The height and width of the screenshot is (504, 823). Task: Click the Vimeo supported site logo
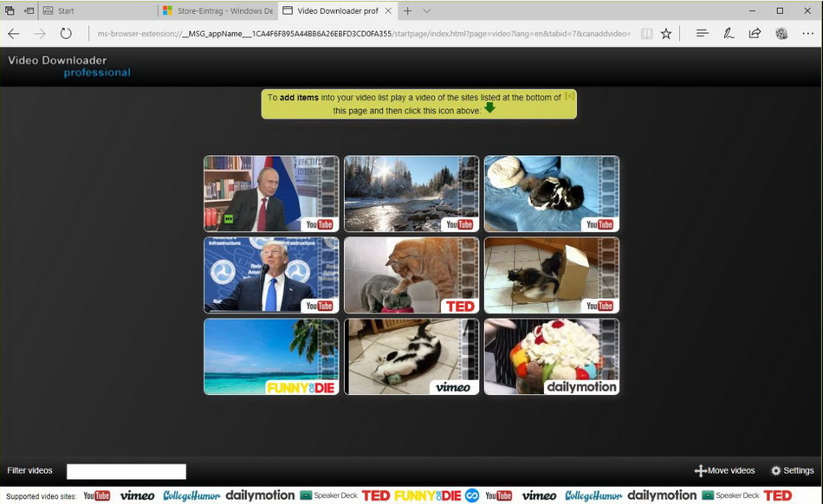pos(137,495)
